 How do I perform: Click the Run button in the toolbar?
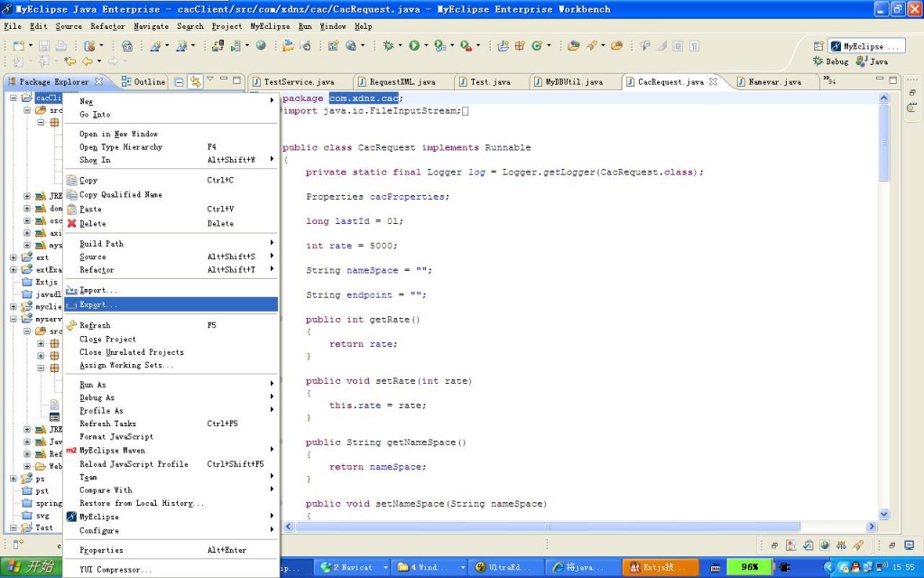[x=413, y=45]
